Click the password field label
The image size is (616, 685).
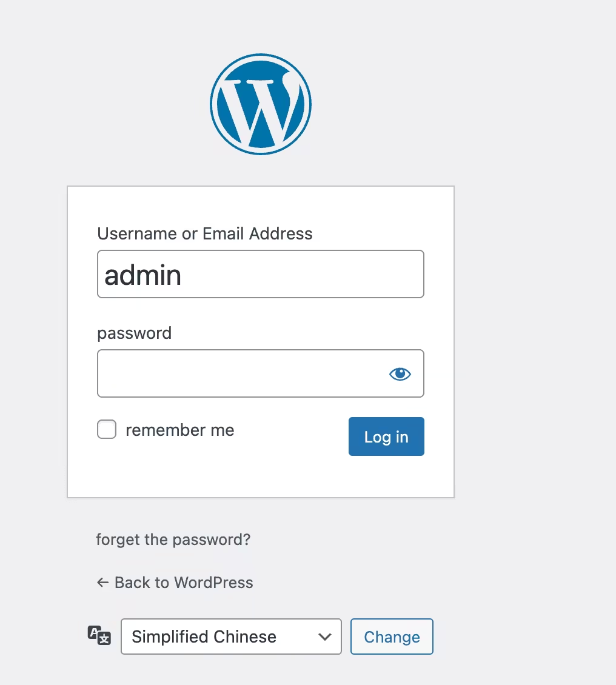[135, 333]
